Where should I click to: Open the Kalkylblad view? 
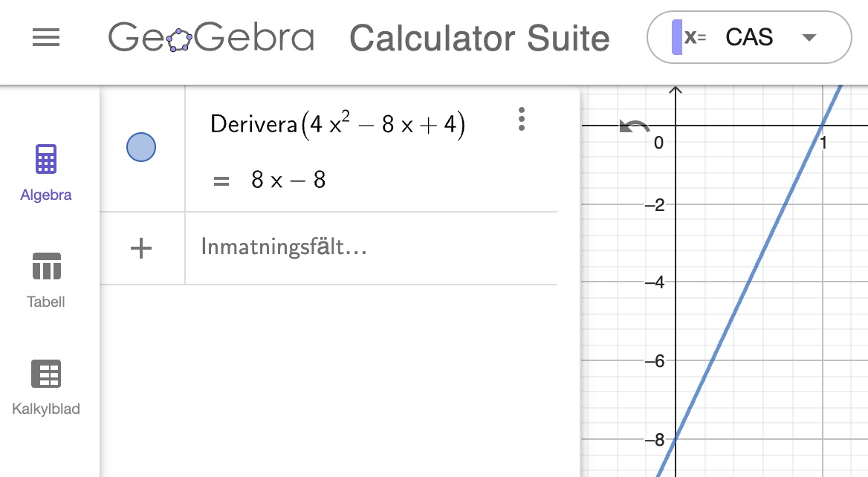pyautogui.click(x=45, y=386)
